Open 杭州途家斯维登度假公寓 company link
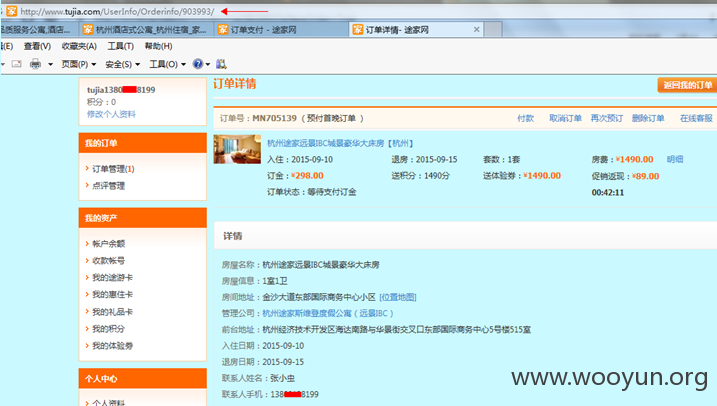 tap(328, 313)
